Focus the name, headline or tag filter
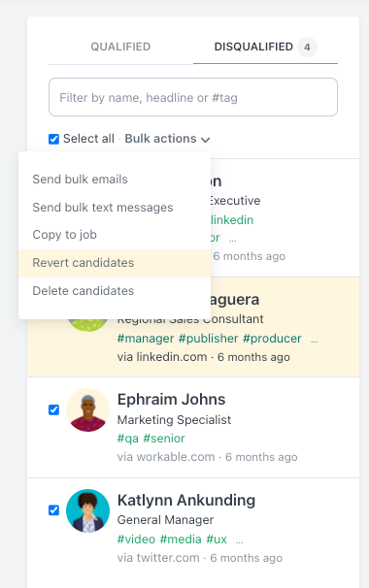 click(x=193, y=97)
